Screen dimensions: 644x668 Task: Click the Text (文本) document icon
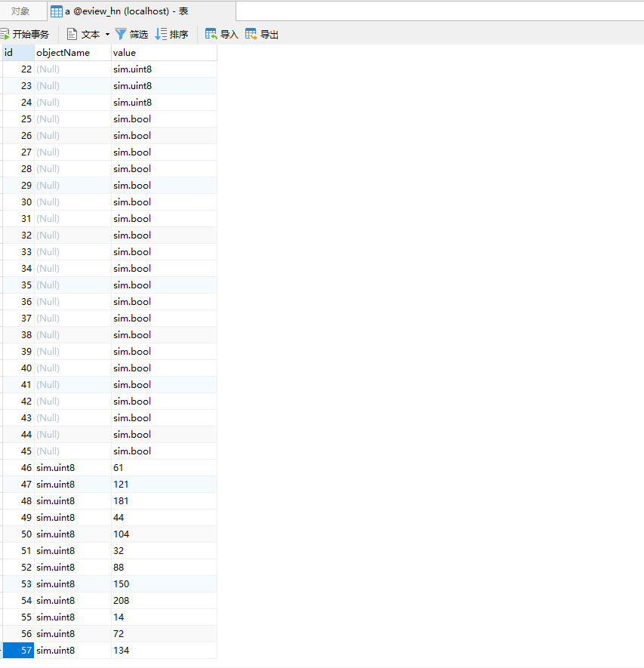[x=72, y=34]
